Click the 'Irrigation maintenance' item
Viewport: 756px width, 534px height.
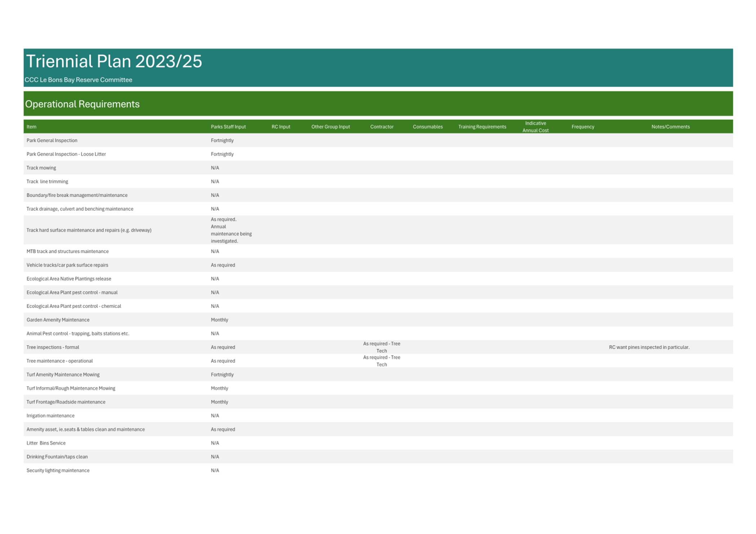50,415
